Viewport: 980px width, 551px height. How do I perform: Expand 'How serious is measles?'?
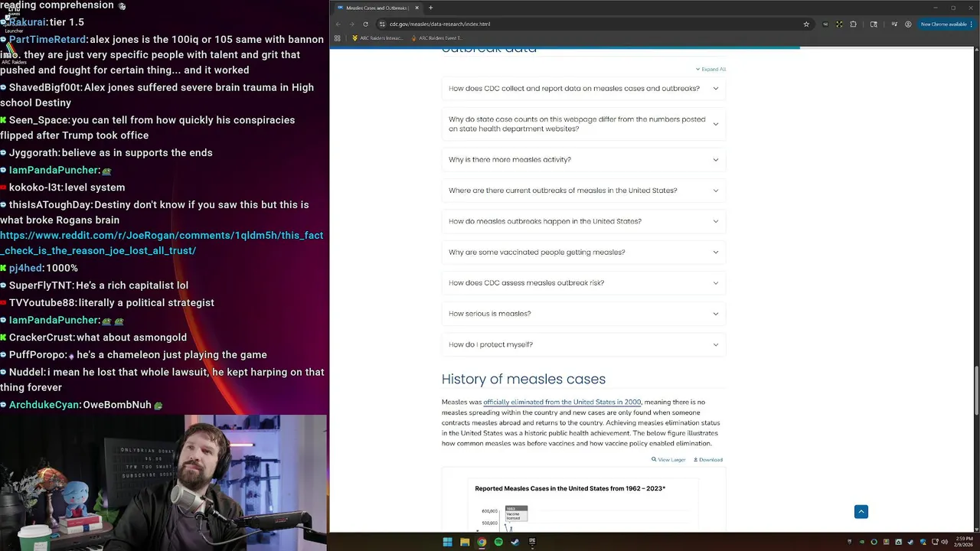point(583,314)
